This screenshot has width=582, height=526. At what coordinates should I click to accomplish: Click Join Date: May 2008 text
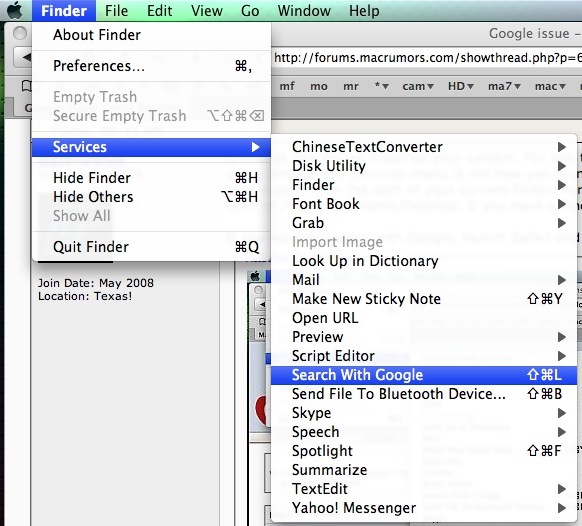coord(96,283)
